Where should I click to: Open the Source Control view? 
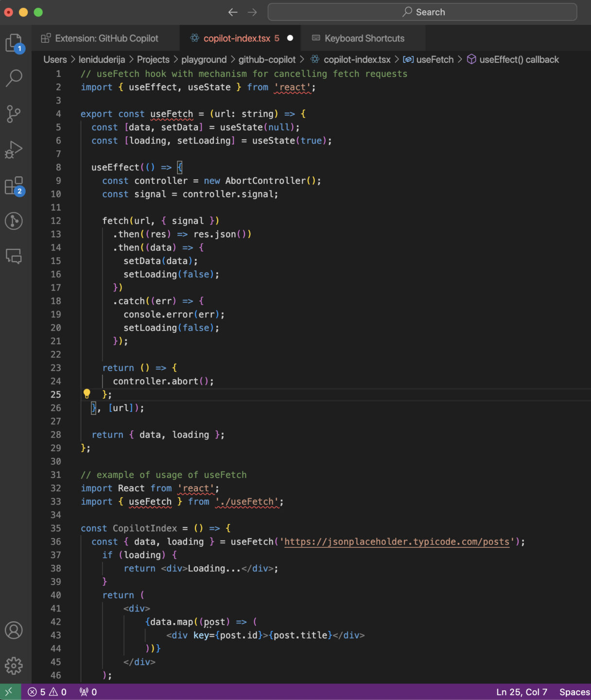[14, 113]
